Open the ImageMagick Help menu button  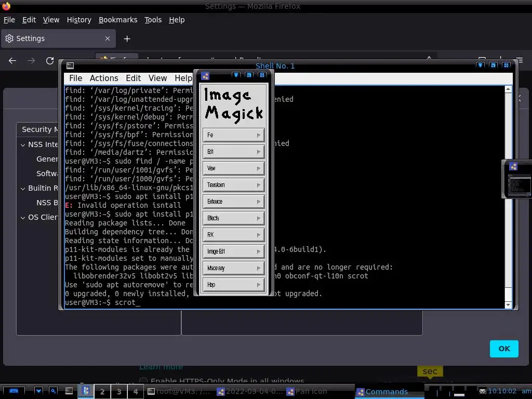[233, 285]
